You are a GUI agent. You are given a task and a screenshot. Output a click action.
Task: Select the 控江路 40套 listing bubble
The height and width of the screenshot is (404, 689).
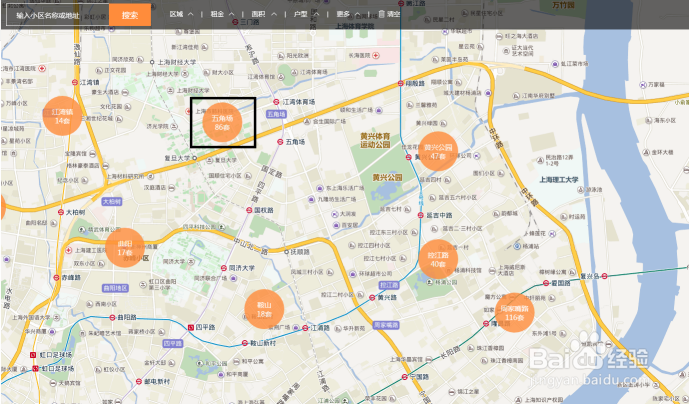point(438,259)
